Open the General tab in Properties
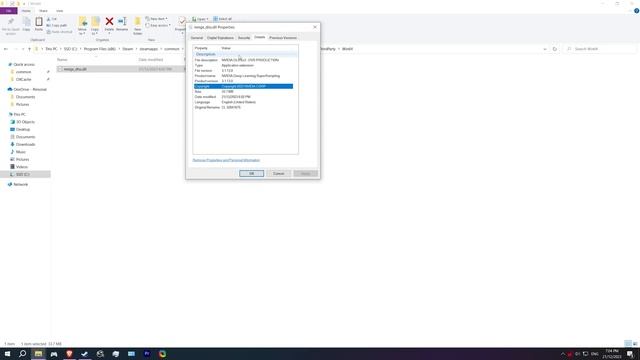The height and width of the screenshot is (360, 640). pos(197,38)
